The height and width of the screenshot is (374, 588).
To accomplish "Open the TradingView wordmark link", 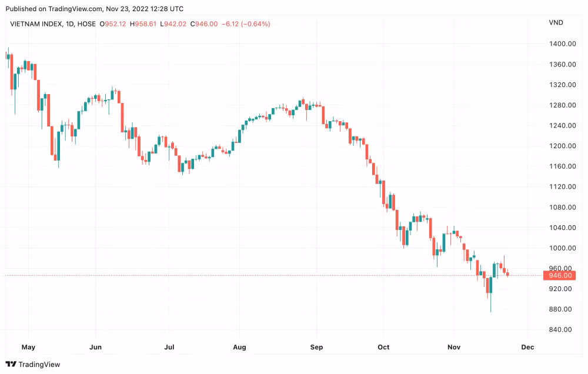I will (39, 364).
